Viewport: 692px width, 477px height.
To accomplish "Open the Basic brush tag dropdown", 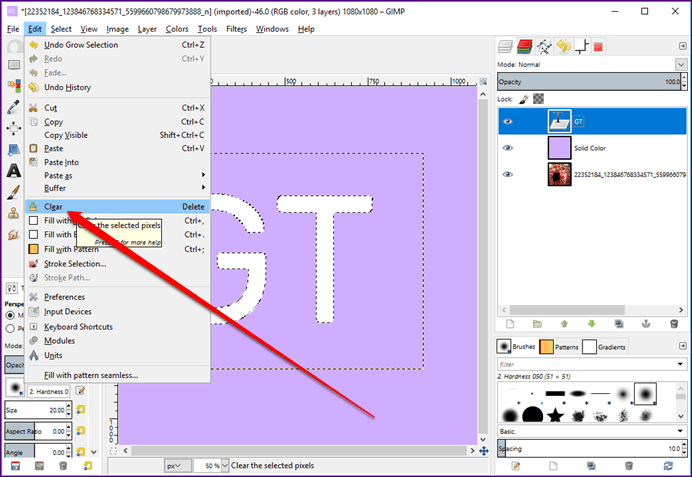I will [680, 431].
